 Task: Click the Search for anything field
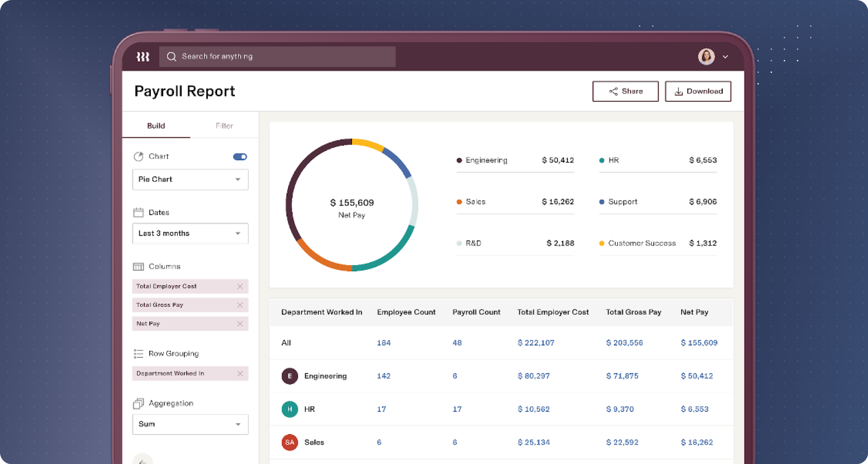(277, 57)
